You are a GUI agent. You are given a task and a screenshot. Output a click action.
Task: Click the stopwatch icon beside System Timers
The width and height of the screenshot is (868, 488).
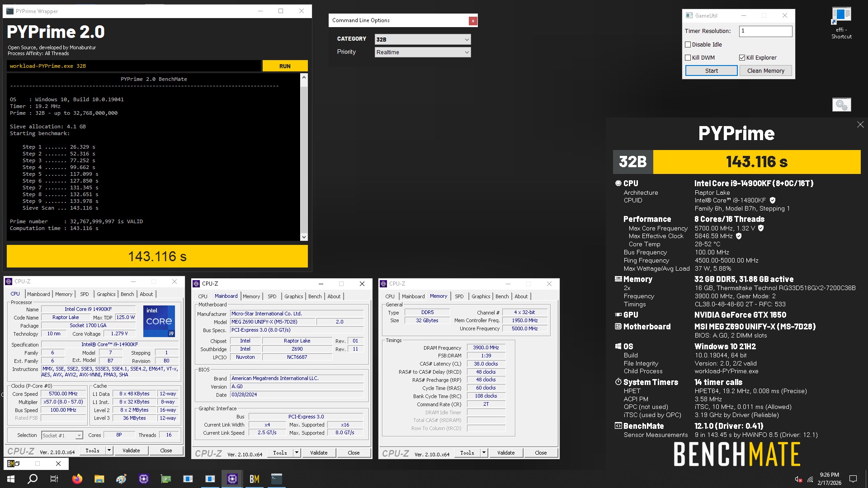coord(618,382)
